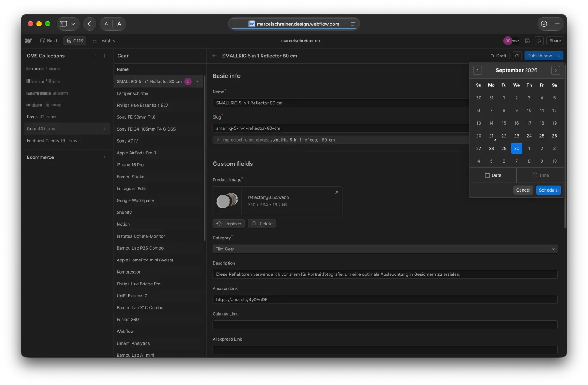Replace the product image
Screen dimensions: 588x385
coord(229,224)
